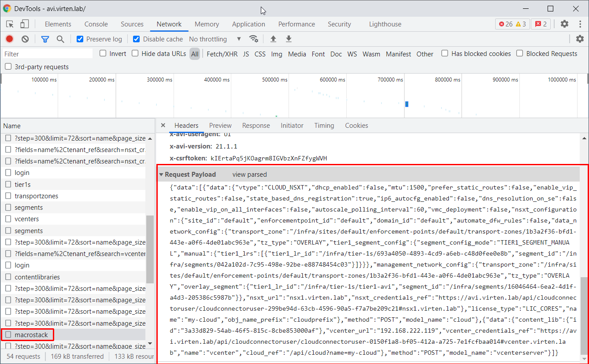Click view parsed link
This screenshot has width=589, height=364.
tap(249, 175)
